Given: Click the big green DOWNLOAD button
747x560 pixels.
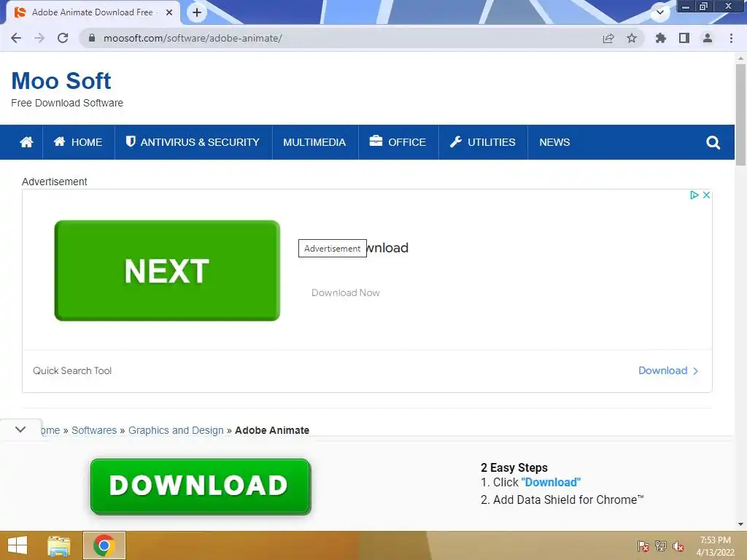Looking at the screenshot, I should coord(201,486).
